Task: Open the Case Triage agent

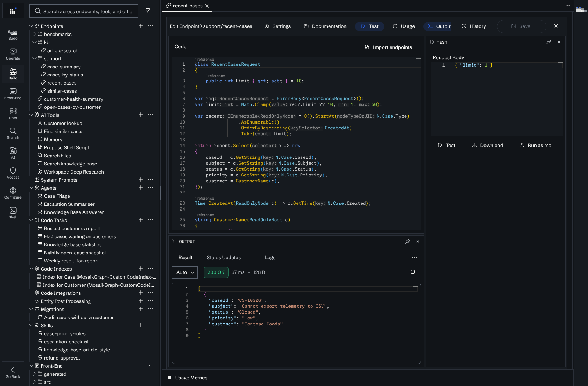Action: click(57, 196)
